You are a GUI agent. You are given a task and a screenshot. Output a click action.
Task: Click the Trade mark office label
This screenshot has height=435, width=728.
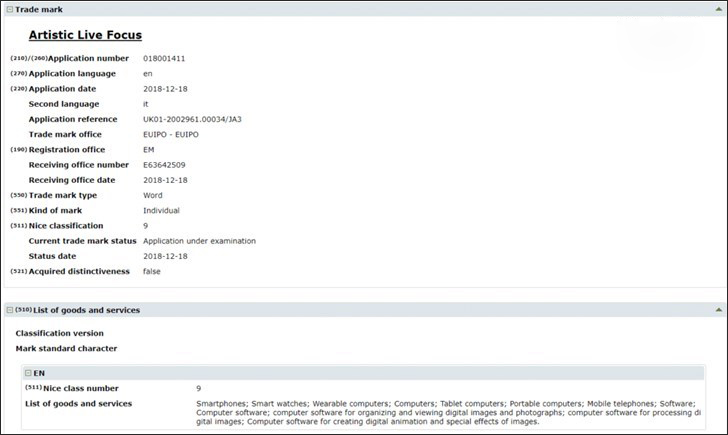[65, 135]
